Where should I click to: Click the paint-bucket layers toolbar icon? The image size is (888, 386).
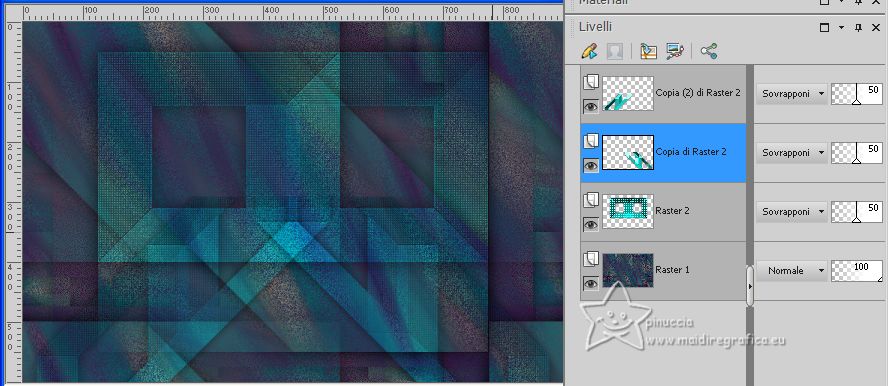(648, 52)
